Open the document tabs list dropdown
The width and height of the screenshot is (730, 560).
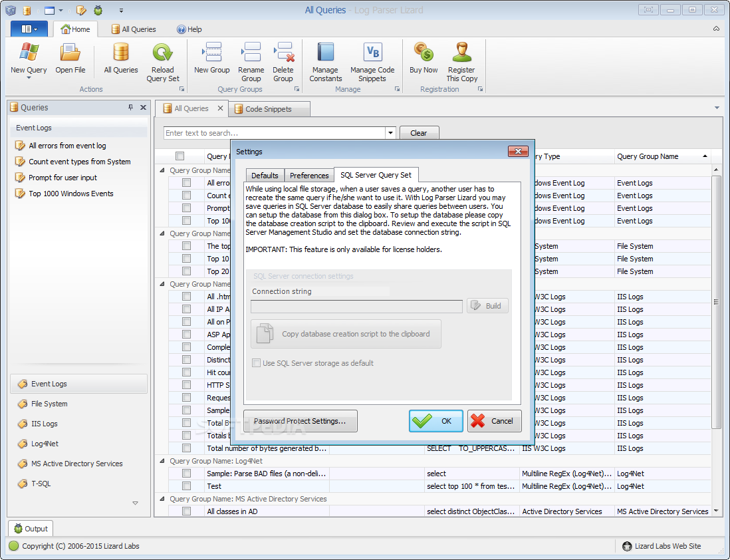point(717,108)
